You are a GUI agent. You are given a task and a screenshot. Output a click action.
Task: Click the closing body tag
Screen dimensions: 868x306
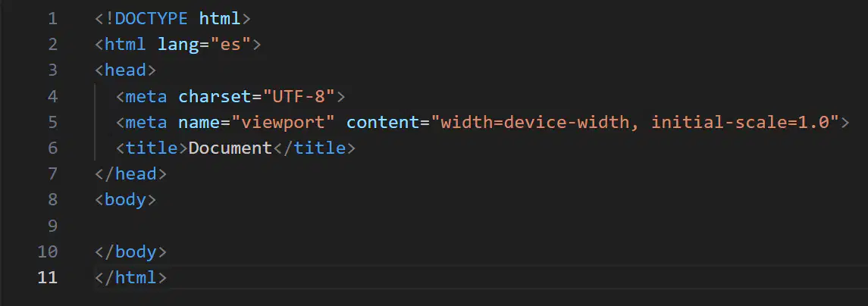pos(130,251)
